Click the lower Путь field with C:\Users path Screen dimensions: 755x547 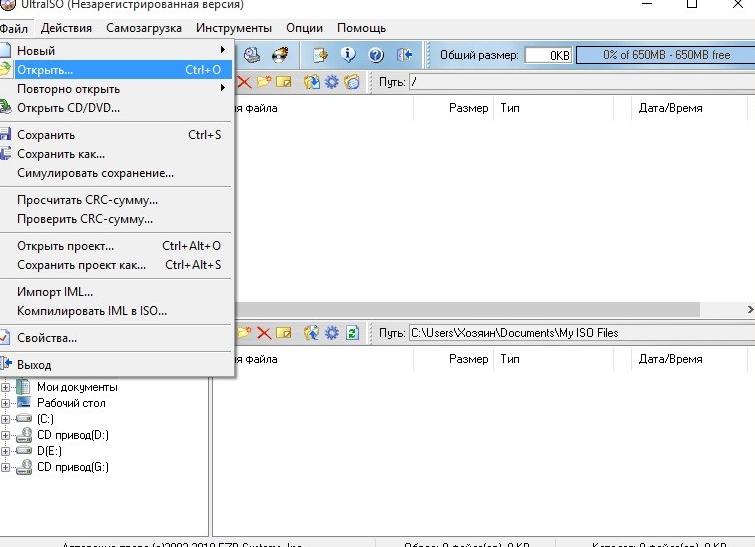(582, 333)
